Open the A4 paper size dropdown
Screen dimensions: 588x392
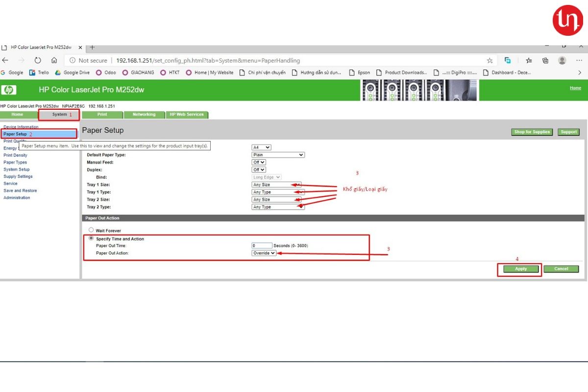261,147
